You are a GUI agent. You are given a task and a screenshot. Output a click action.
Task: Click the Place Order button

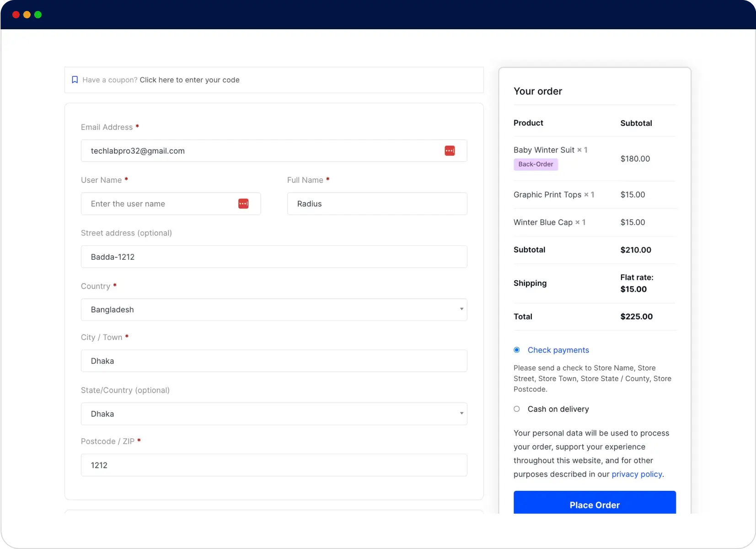[x=595, y=503]
